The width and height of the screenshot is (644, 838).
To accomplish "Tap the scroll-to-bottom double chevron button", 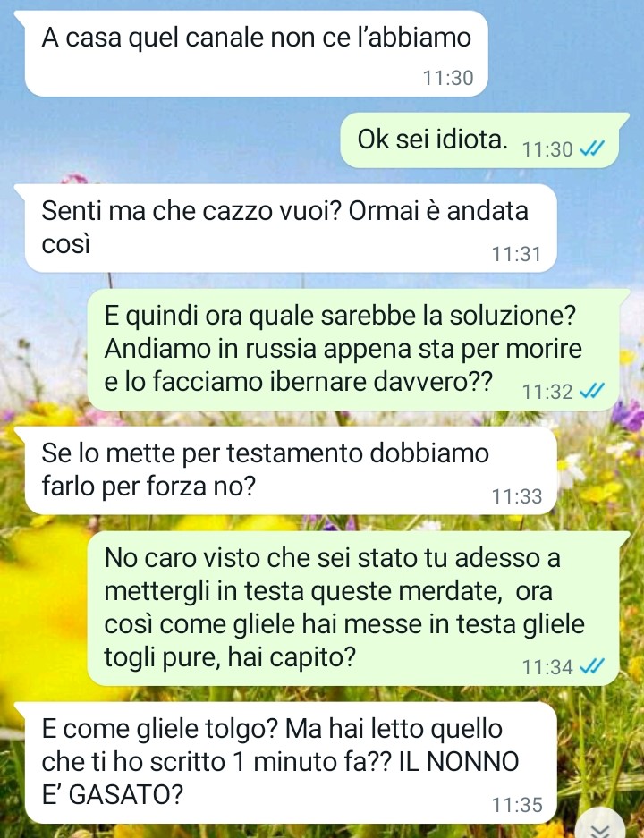I will [602, 825].
